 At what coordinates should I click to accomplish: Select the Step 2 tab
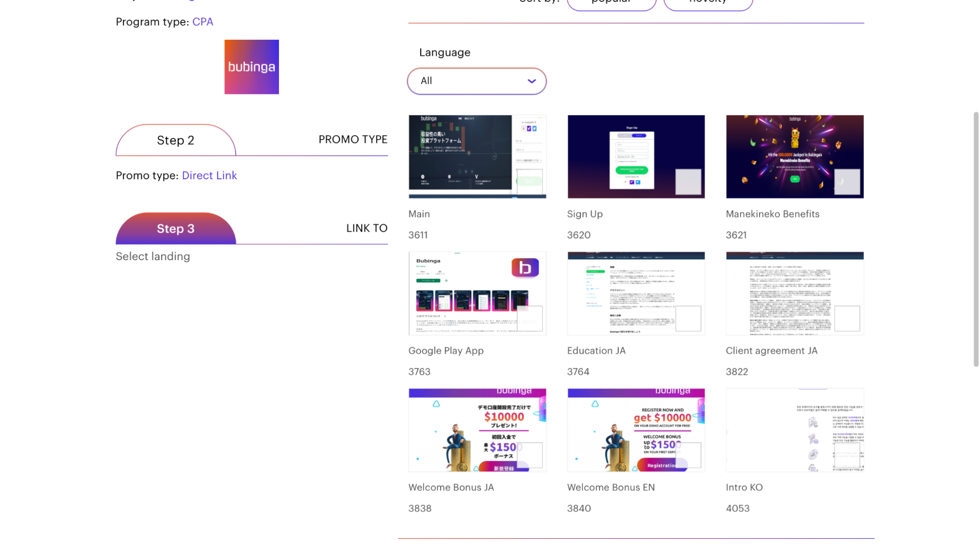(176, 140)
